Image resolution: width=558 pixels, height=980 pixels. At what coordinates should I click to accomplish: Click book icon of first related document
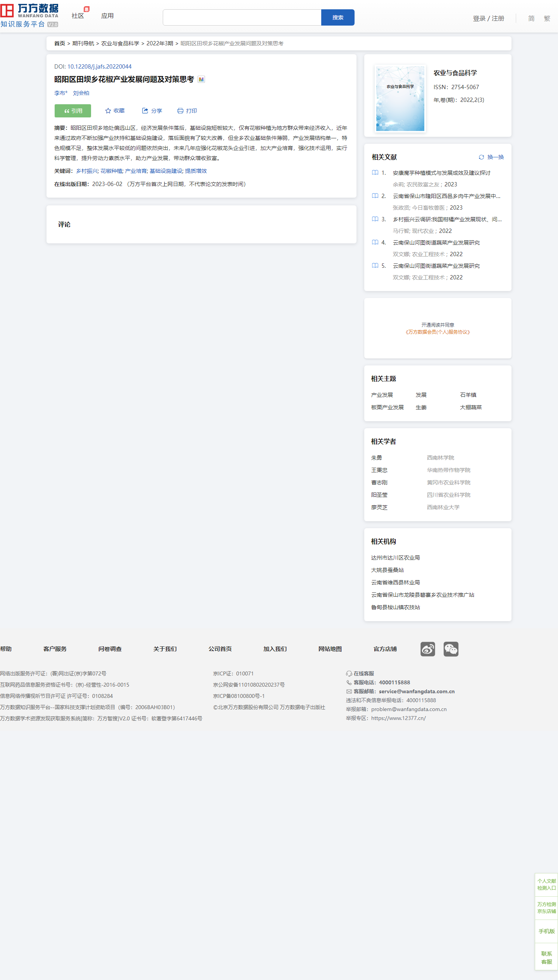[375, 173]
